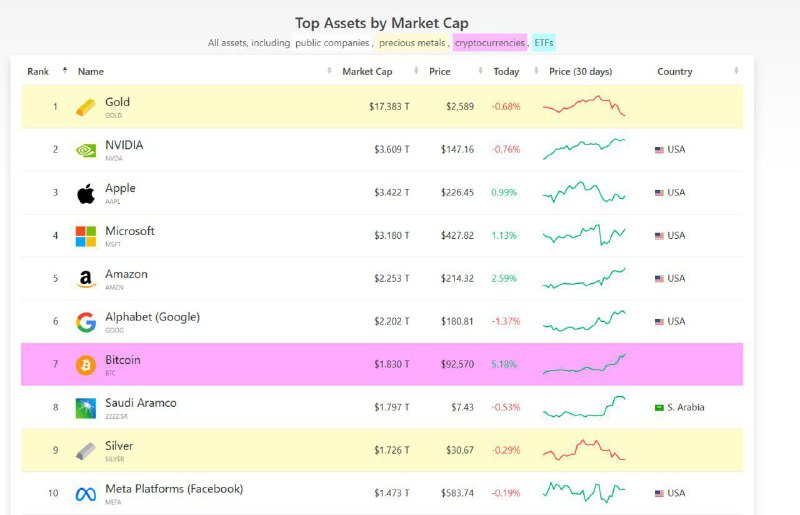Click Silver's 30-day price chart
Image resolution: width=800 pixels, height=515 pixels.
[x=584, y=450]
